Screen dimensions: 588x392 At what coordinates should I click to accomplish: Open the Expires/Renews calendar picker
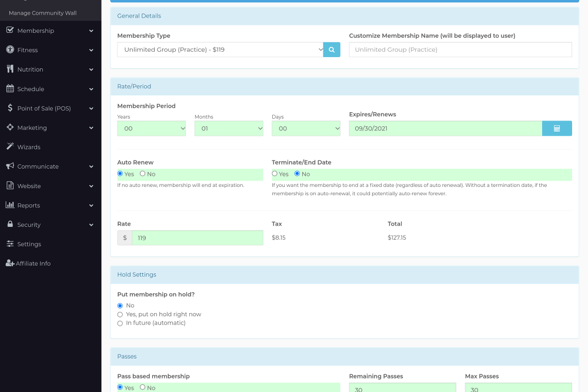click(557, 129)
